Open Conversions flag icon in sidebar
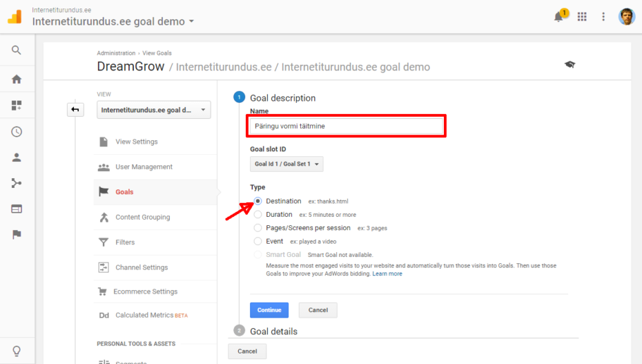Screen dimensions: 642x364 coord(16,234)
